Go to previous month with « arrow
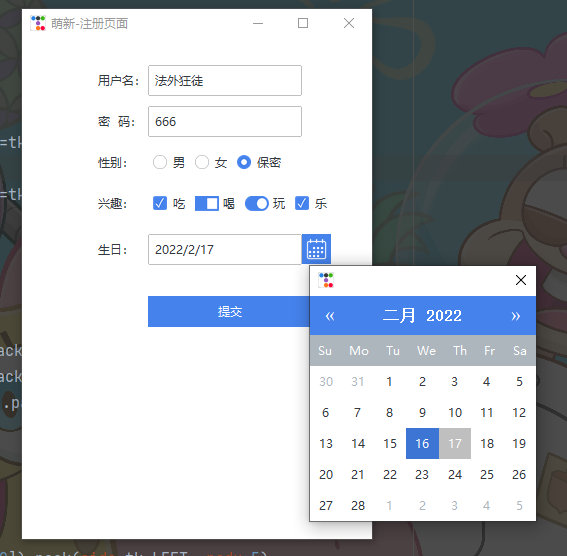 click(330, 316)
